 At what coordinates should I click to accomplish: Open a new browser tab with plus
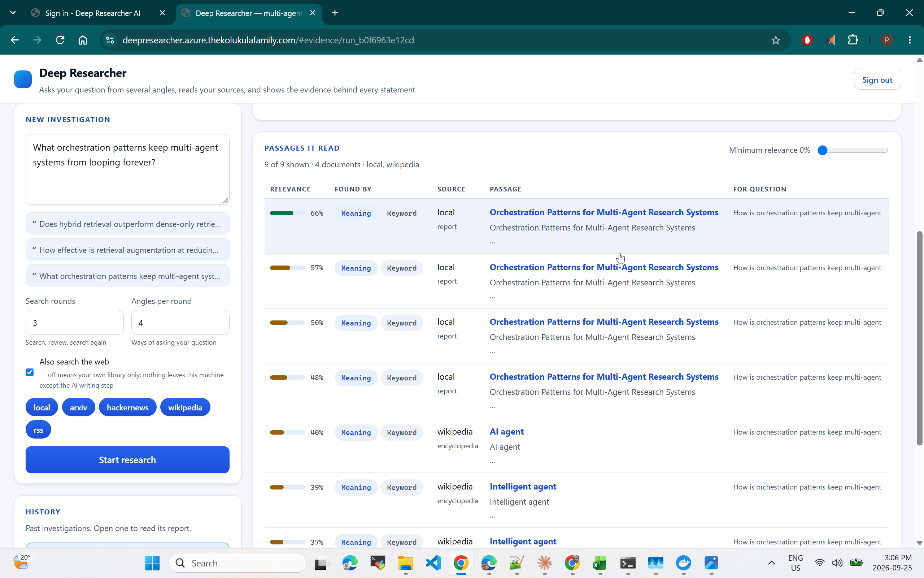[x=335, y=13]
